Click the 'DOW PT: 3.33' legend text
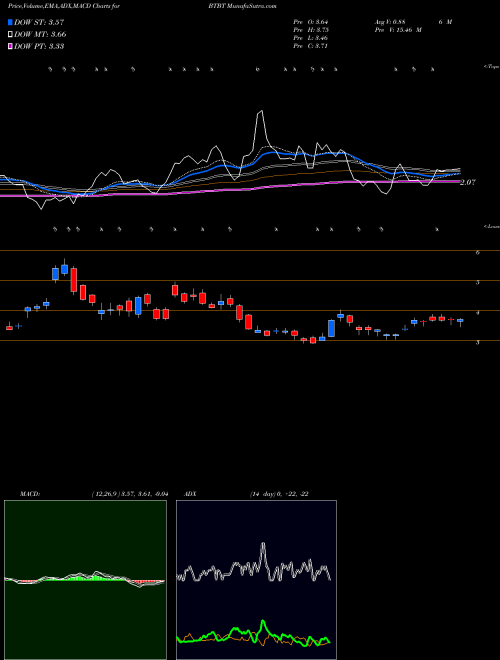This screenshot has height=660, width=500. tap(39, 46)
